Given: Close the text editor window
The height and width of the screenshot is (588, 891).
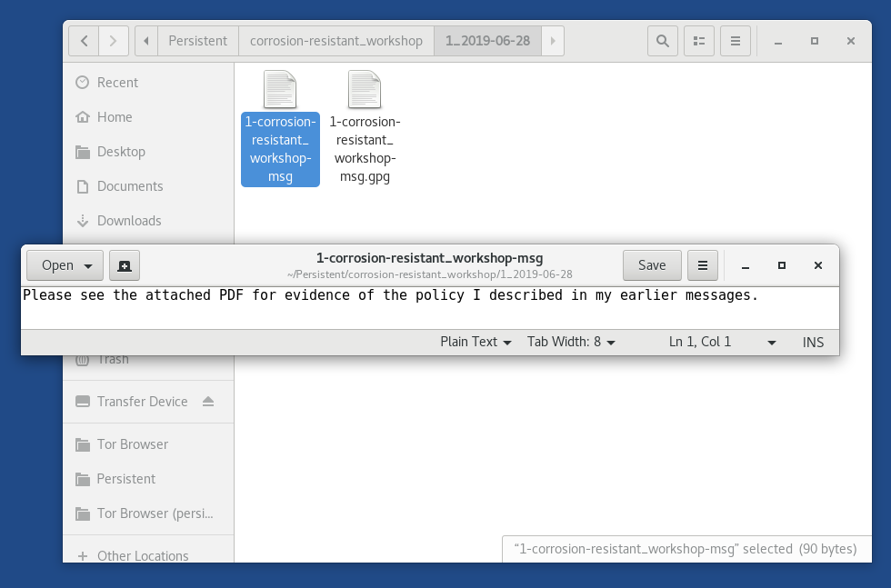Looking at the screenshot, I should tap(818, 266).
